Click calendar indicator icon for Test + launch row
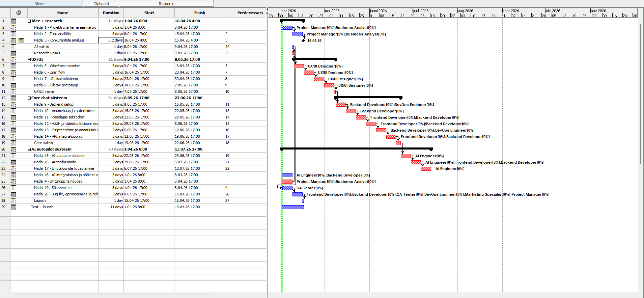 click(x=13, y=207)
